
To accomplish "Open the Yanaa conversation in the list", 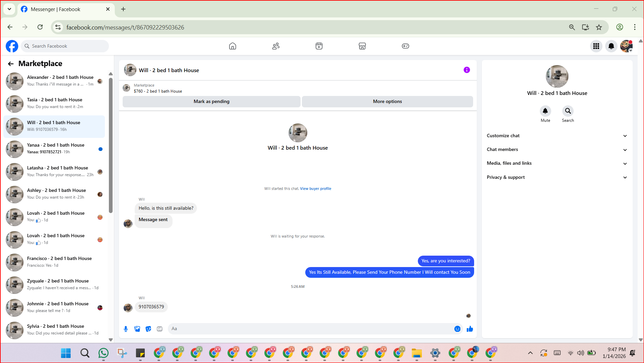I will (55, 148).
